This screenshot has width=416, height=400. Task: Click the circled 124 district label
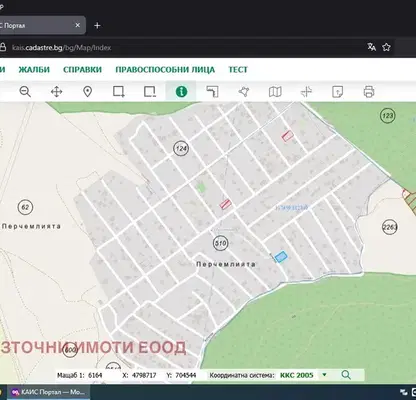pos(181,148)
